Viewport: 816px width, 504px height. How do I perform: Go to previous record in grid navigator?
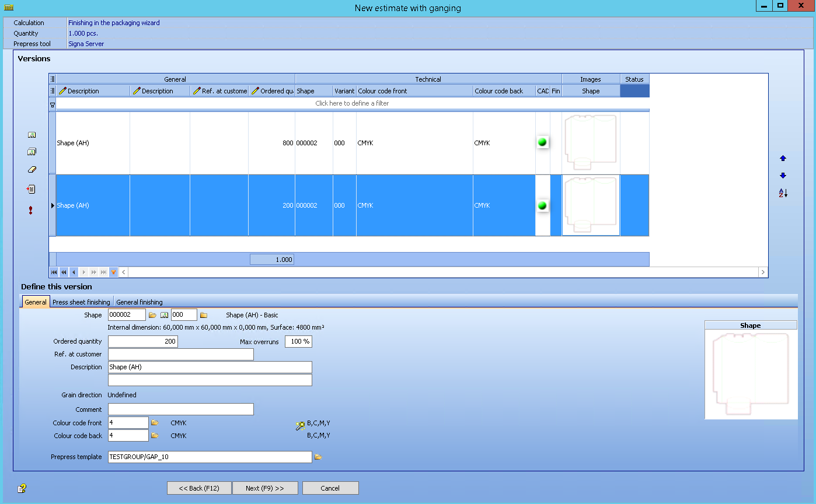tap(74, 272)
